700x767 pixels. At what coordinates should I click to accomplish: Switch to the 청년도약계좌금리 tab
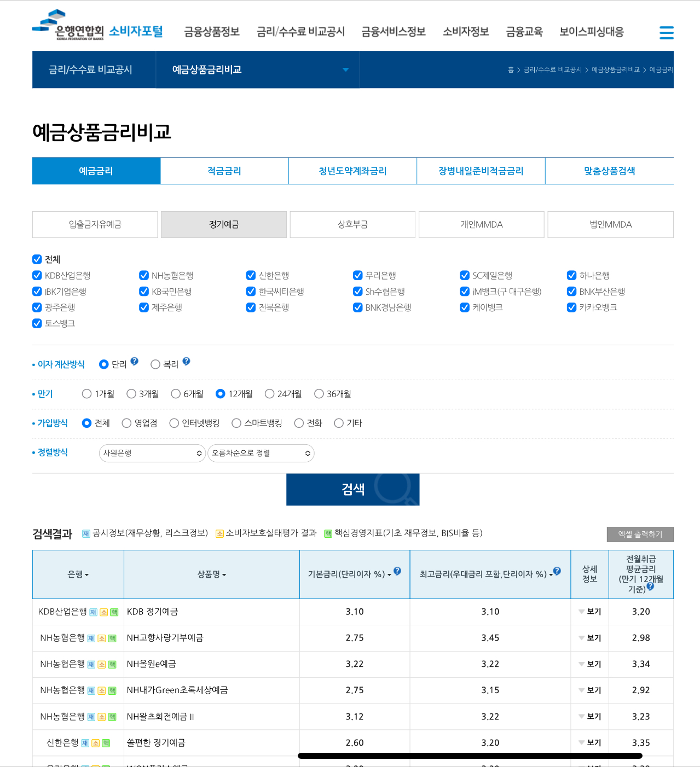[352, 171]
